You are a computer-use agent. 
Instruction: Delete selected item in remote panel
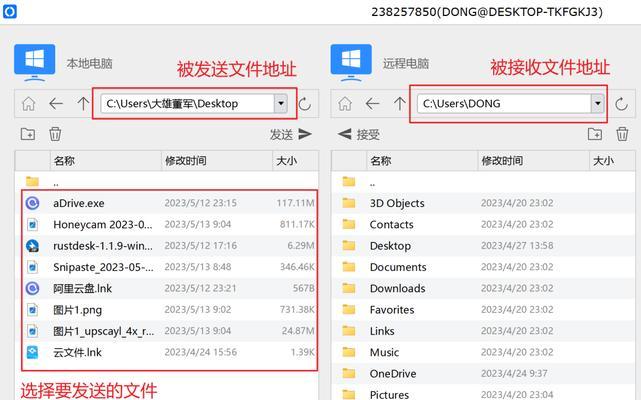click(x=622, y=134)
